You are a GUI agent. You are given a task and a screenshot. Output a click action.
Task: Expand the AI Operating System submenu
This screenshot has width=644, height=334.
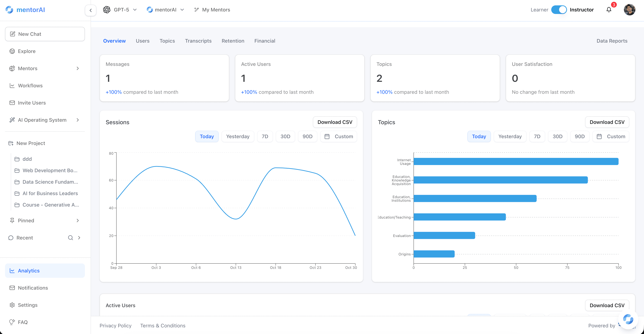point(78,120)
